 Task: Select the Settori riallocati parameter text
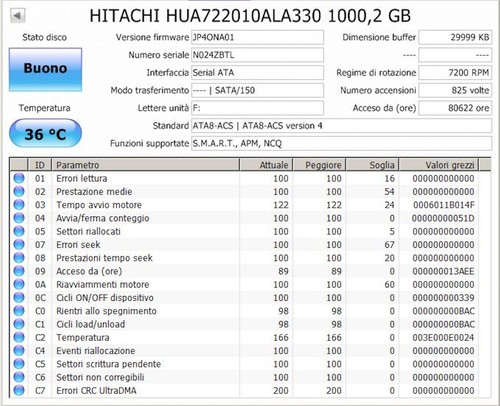click(88, 231)
